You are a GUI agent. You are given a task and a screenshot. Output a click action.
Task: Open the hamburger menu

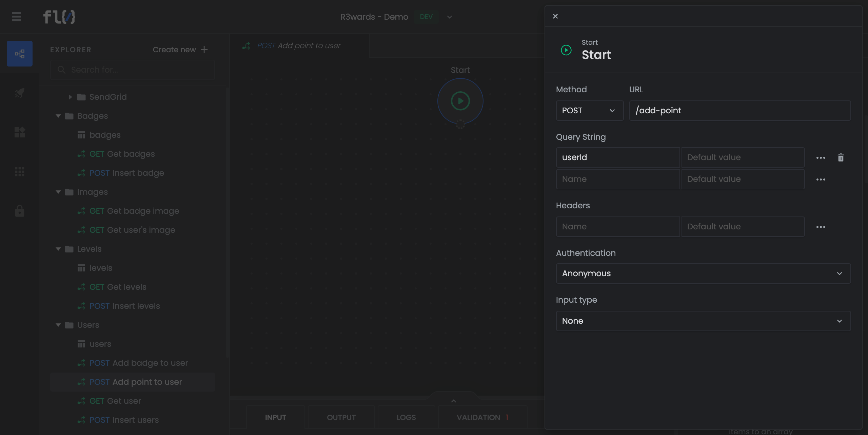pyautogui.click(x=17, y=17)
